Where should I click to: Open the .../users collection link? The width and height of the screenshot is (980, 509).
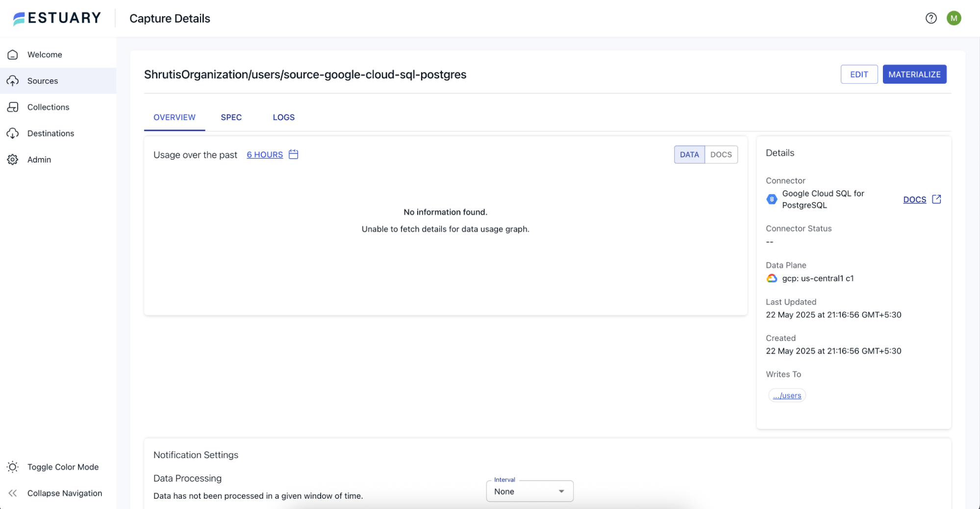click(787, 395)
